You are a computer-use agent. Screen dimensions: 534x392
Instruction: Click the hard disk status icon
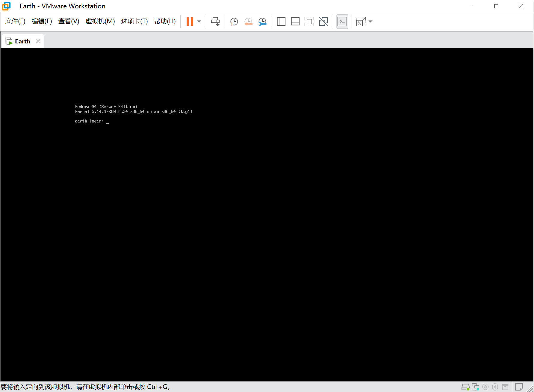[x=465, y=387]
